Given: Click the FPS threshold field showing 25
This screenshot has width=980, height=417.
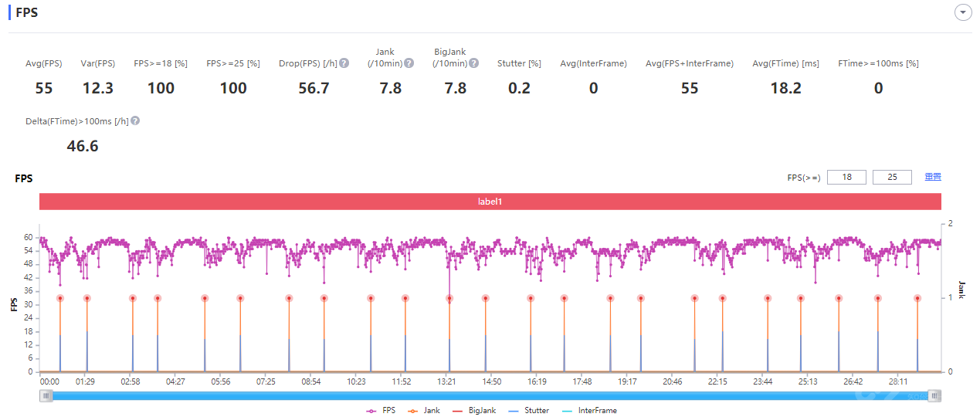Looking at the screenshot, I should click(892, 177).
